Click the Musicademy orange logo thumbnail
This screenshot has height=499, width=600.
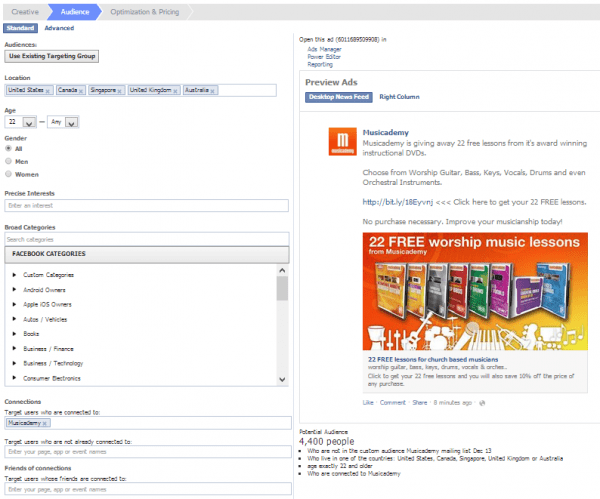click(x=342, y=141)
